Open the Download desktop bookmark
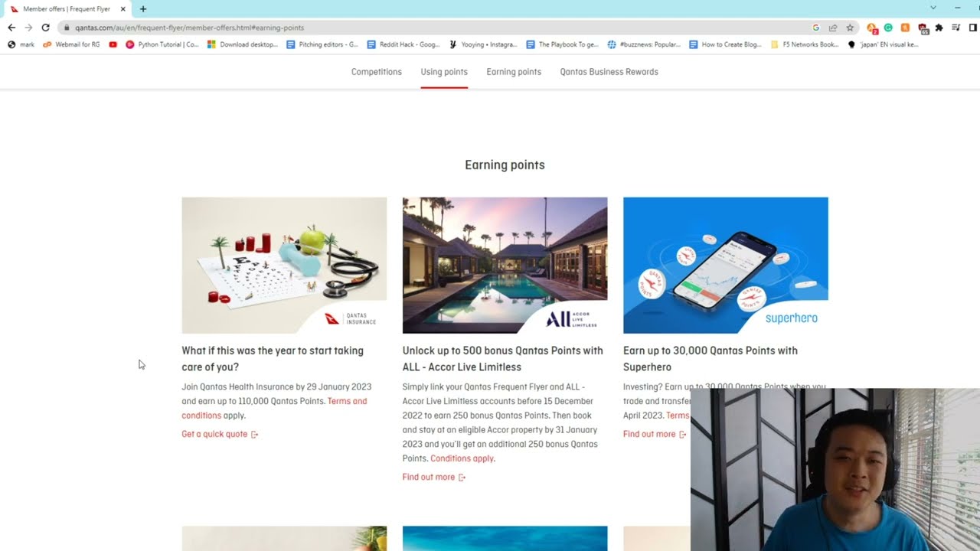 point(243,44)
